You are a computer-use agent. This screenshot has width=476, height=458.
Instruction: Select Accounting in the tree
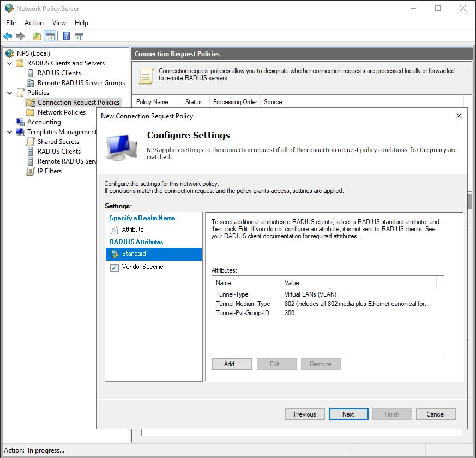pos(44,122)
